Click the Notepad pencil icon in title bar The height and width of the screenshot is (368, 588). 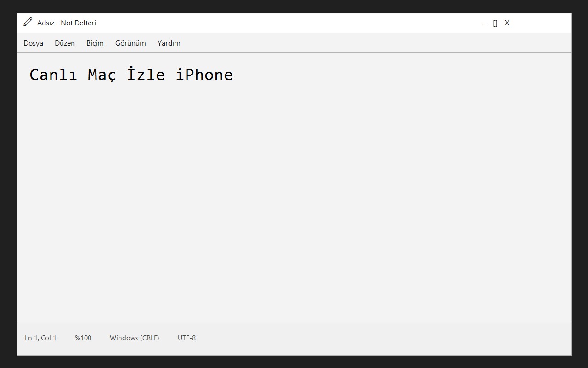pos(28,22)
